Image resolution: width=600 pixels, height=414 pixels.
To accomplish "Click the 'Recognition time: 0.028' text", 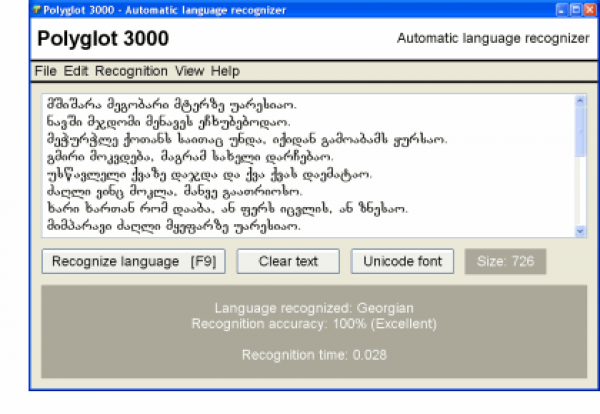I will (314, 355).
